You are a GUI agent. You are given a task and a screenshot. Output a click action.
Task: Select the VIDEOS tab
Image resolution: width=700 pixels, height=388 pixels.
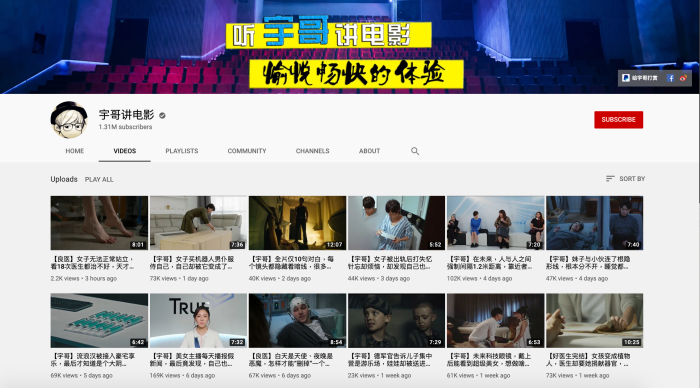tap(125, 151)
